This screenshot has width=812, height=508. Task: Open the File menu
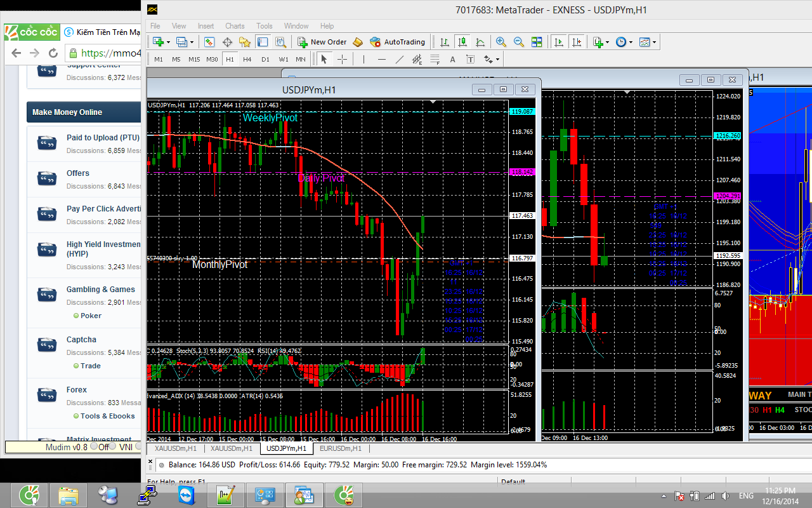[x=155, y=26]
